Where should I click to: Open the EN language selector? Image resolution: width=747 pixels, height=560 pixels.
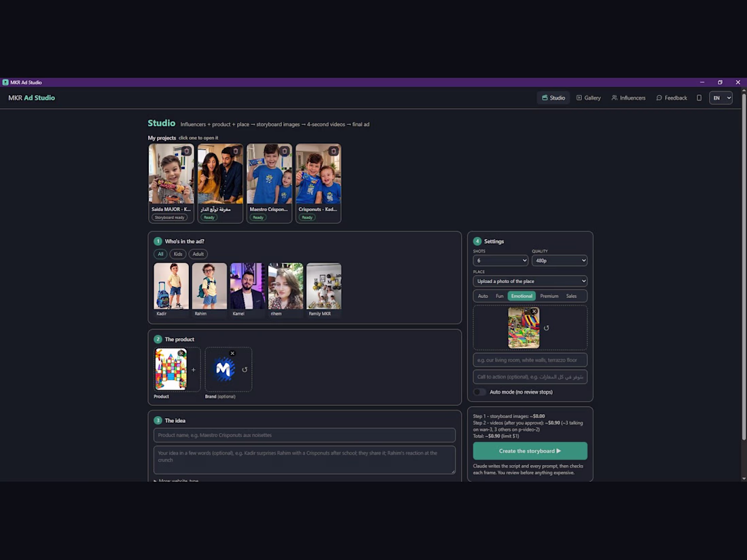click(x=721, y=98)
